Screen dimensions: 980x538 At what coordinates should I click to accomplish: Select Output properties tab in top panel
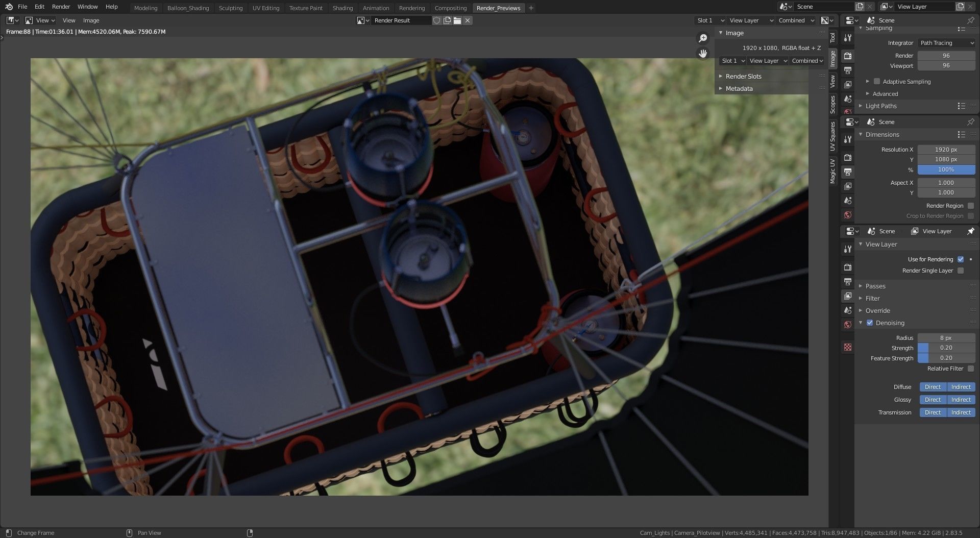[x=848, y=70]
